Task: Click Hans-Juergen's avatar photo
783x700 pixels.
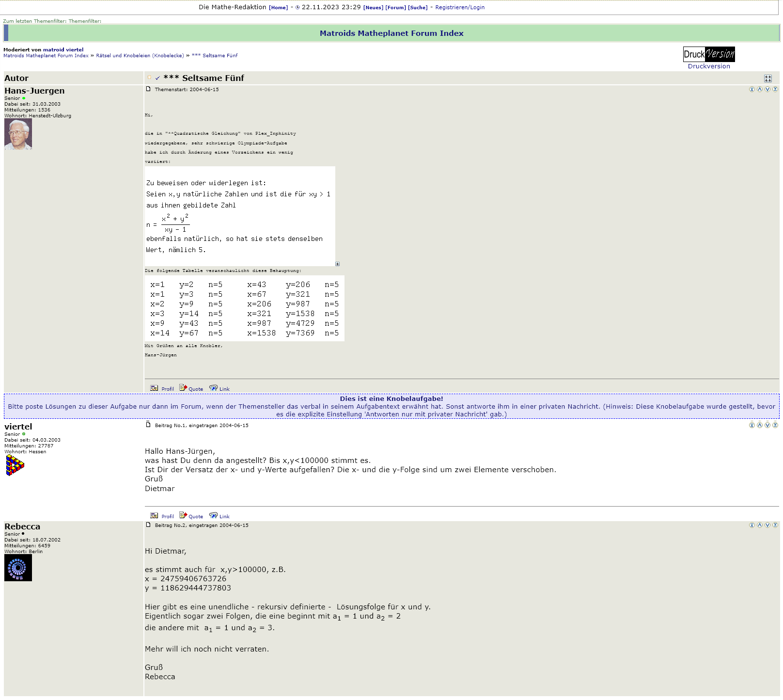Action: (18, 134)
